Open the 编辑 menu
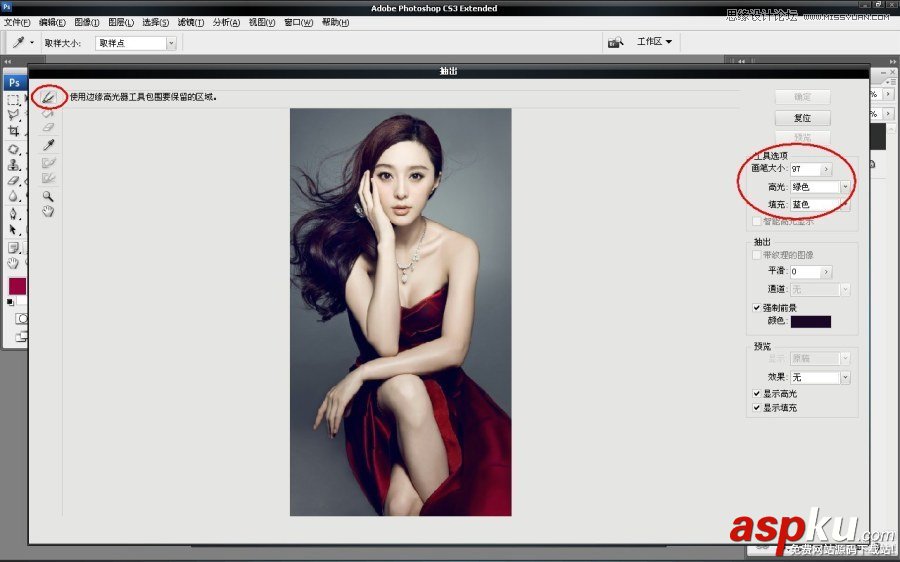This screenshot has height=562, width=900. 52,22
